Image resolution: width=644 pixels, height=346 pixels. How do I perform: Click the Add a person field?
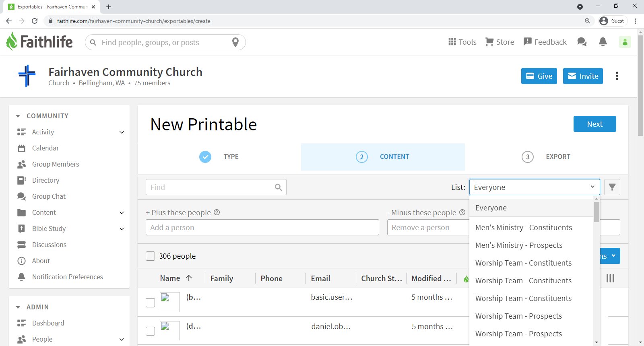pos(262,227)
